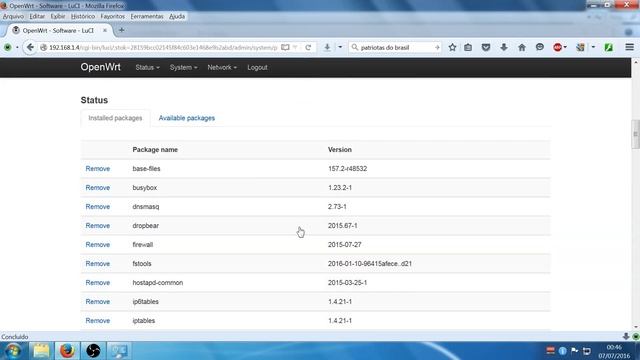Viewport: 640px width, 360px height.
Task: Click the Action Center flag tray icon
Action: [575, 351]
